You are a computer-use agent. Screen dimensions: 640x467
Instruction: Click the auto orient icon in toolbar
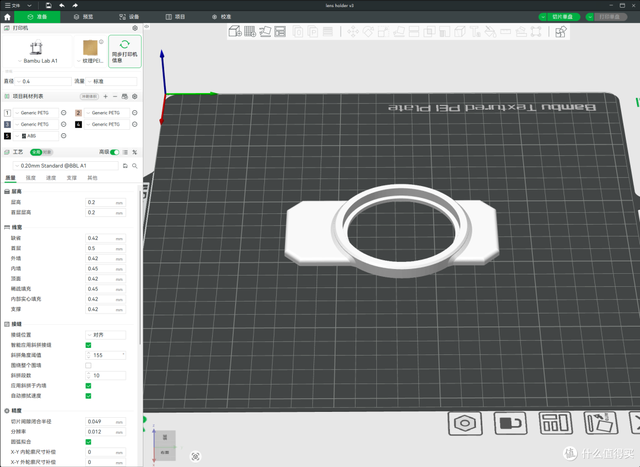tap(265, 31)
